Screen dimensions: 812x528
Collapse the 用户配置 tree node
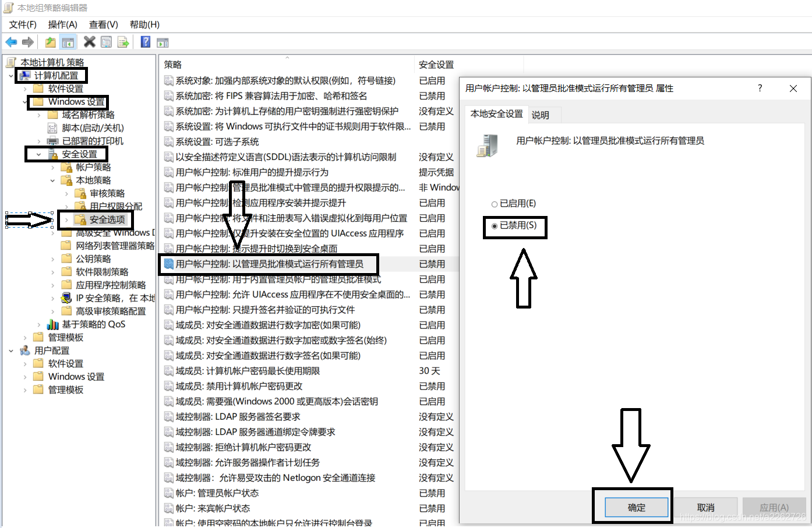[x=11, y=350]
